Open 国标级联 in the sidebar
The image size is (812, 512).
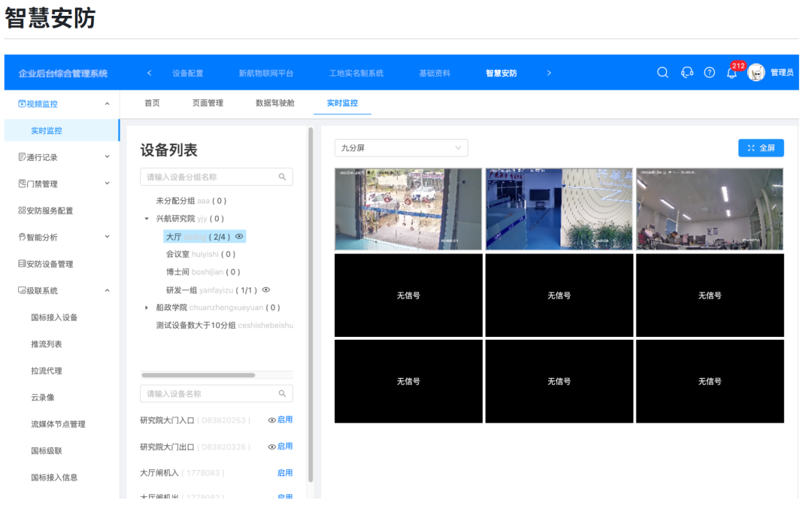[47, 451]
